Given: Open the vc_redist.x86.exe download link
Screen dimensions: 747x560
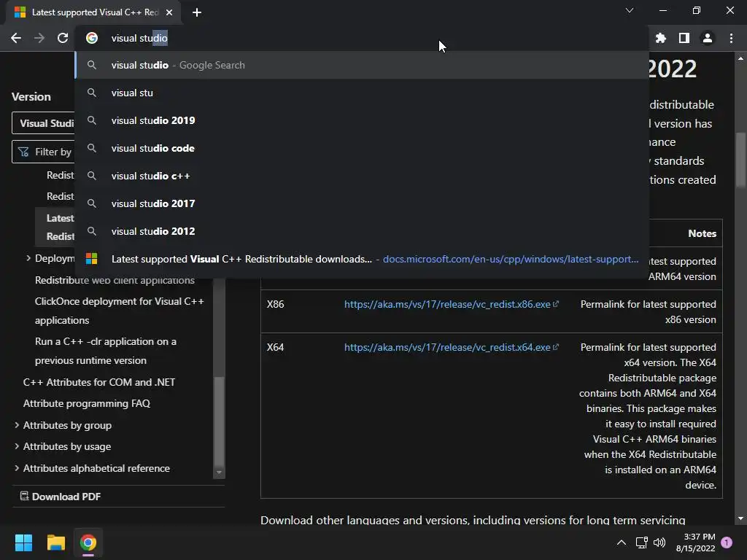Looking at the screenshot, I should coord(451,304).
